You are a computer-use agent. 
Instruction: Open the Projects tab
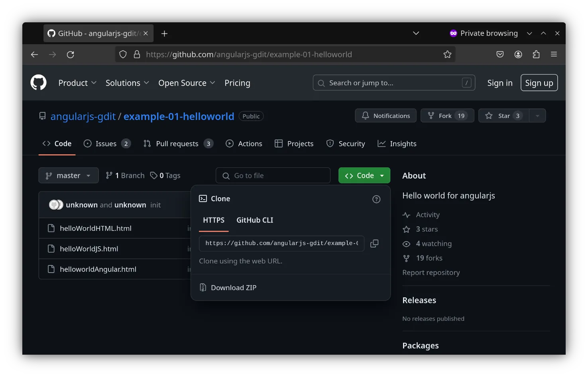click(294, 144)
